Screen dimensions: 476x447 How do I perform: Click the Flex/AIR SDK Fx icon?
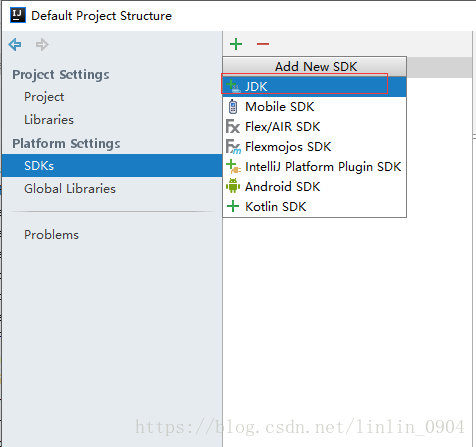[x=233, y=127]
